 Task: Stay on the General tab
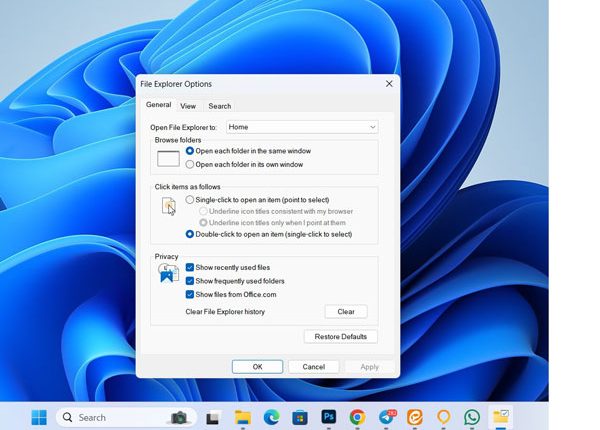click(x=158, y=105)
